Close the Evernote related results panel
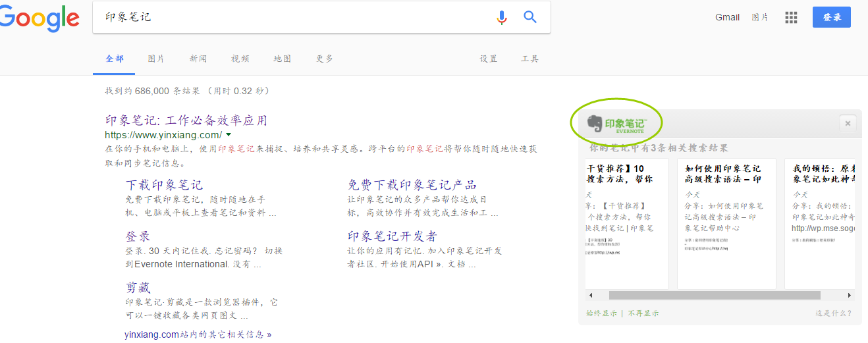Image resolution: width=868 pixels, height=343 pixels. click(848, 123)
